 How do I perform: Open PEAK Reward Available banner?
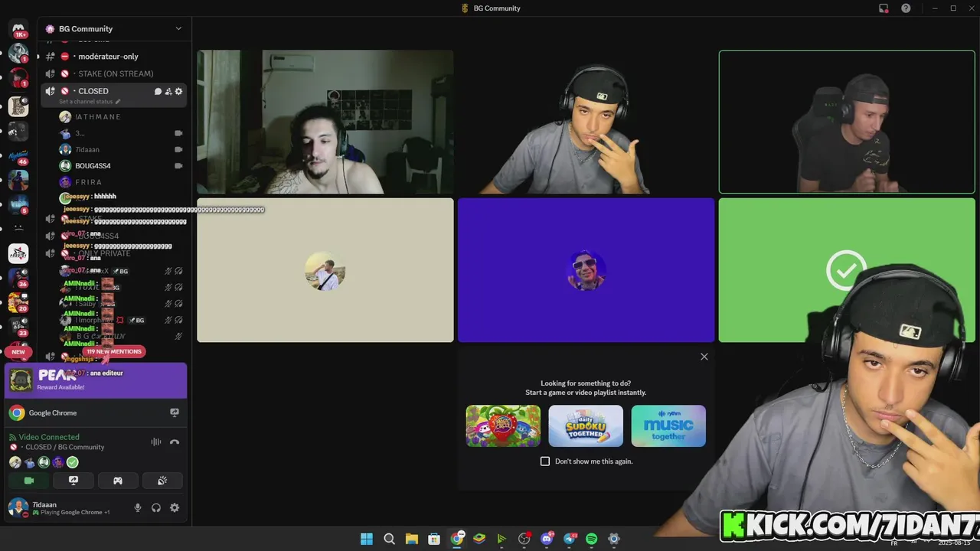[96, 380]
